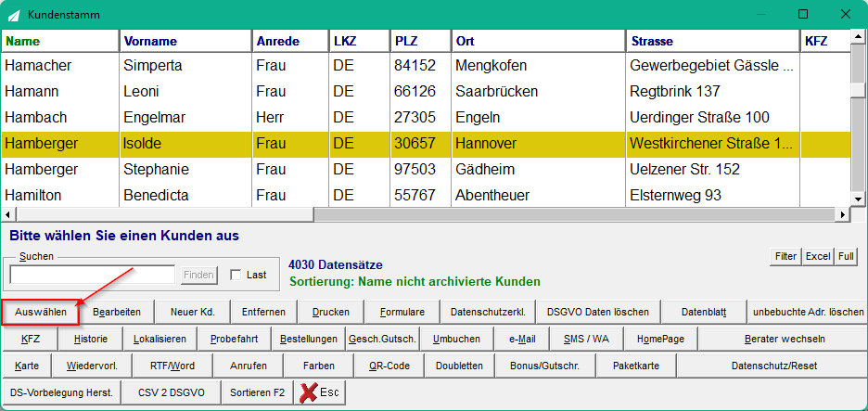The image size is (868, 411).
Task: Click the Drucken button
Action: click(331, 312)
